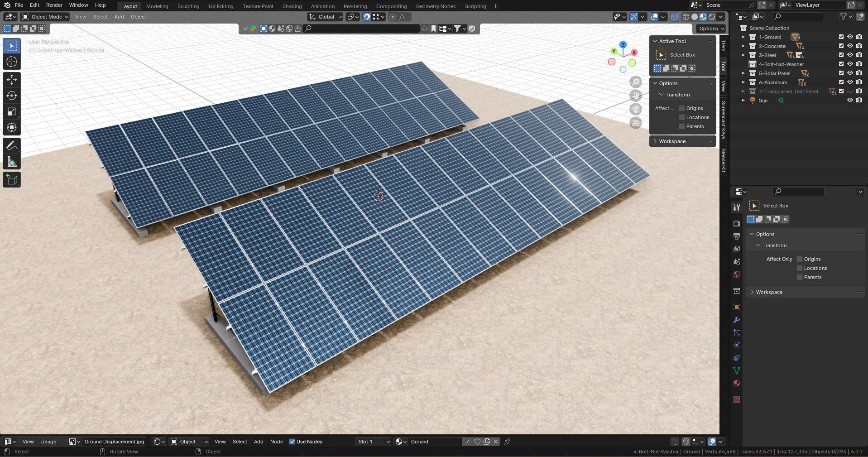The image size is (868, 457).
Task: Select the Scale tool
Action: [x=12, y=111]
